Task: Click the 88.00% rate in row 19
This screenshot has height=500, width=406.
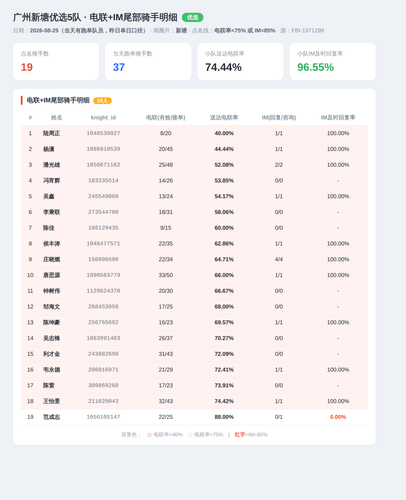Action: (224, 417)
